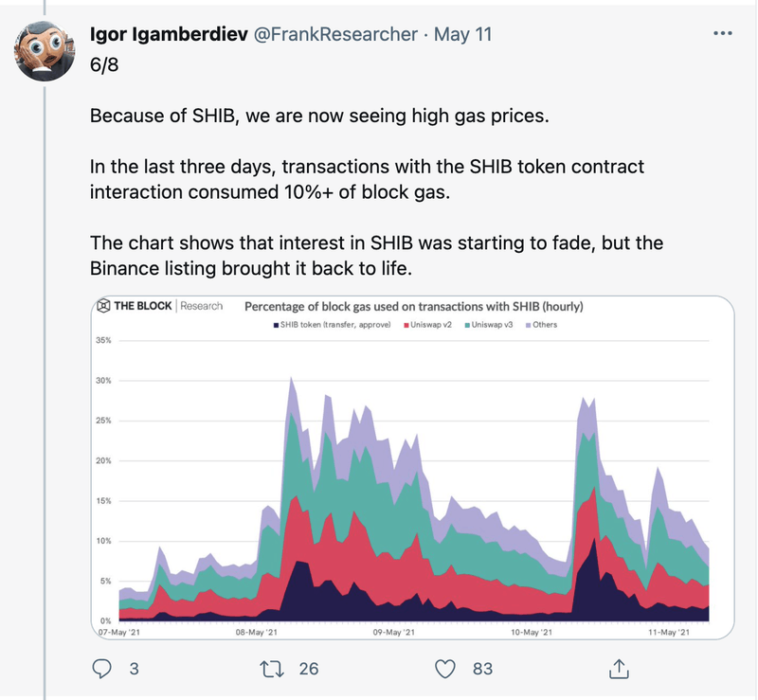
Task: Click the retweet arrows icon
Action: point(272,668)
